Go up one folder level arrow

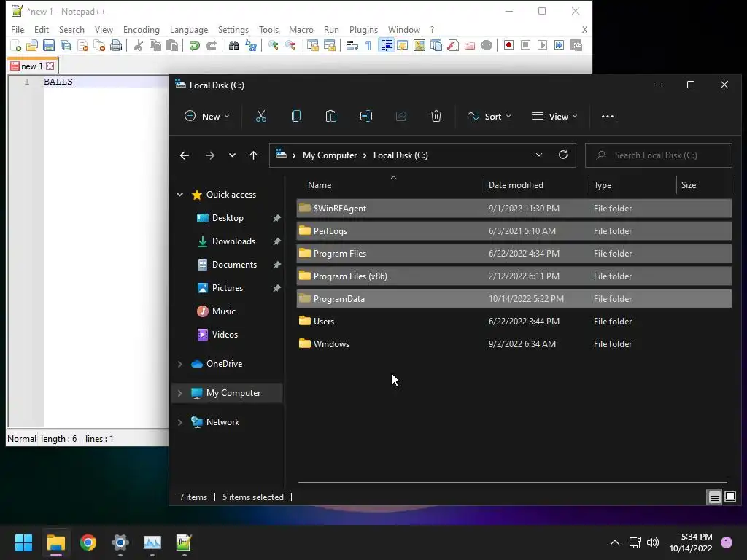253,155
